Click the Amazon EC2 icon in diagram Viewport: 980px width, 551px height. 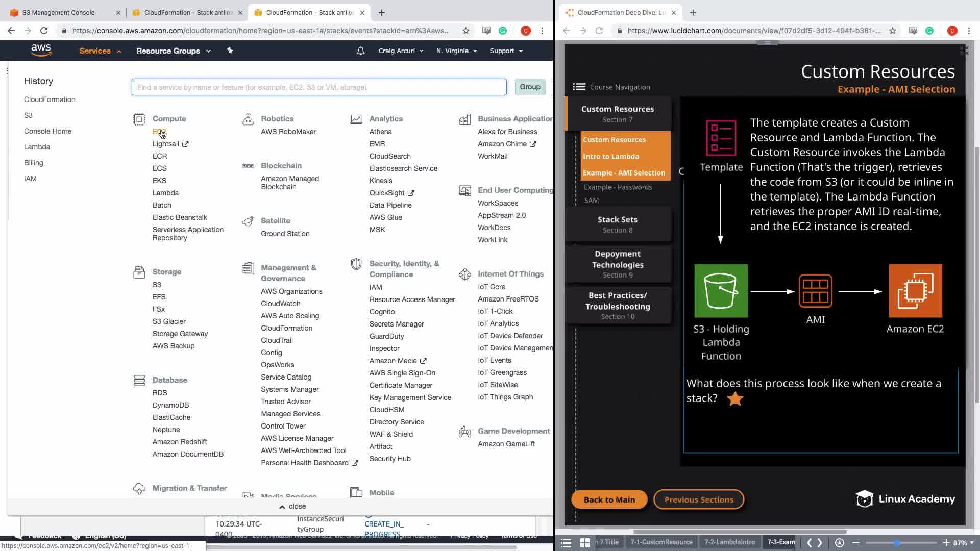click(915, 291)
